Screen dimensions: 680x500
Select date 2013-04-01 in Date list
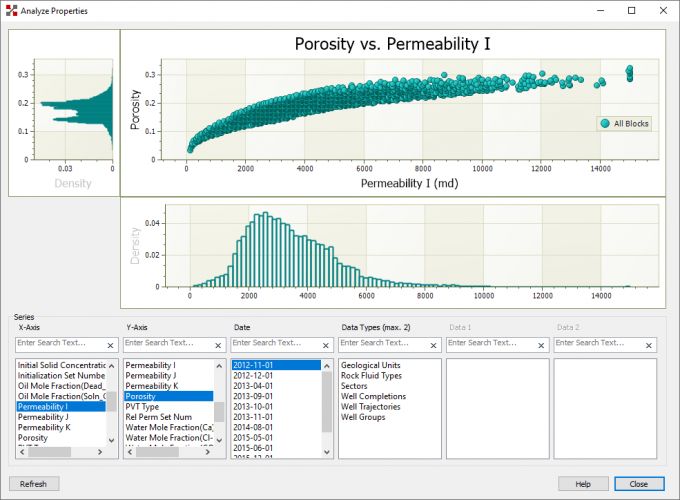(254, 386)
